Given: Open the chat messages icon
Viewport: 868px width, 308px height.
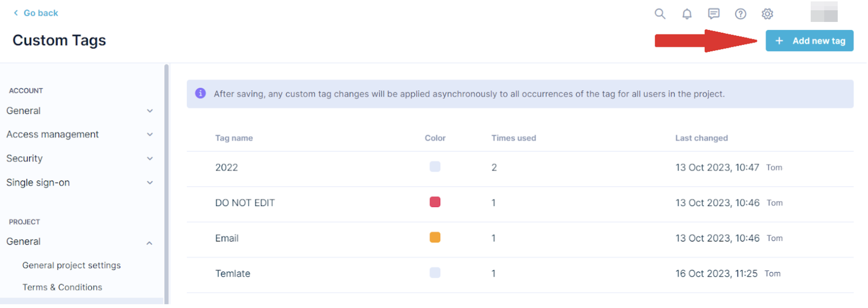Looking at the screenshot, I should tap(713, 14).
